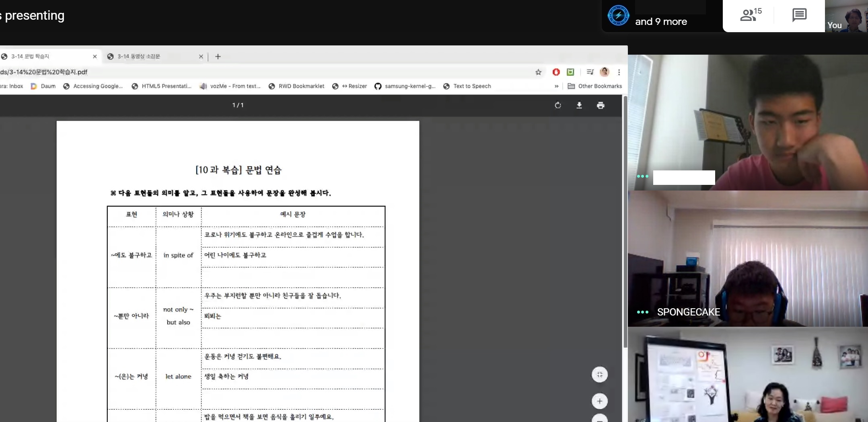
Task: Open Other Bookmarks folder
Action: point(595,86)
